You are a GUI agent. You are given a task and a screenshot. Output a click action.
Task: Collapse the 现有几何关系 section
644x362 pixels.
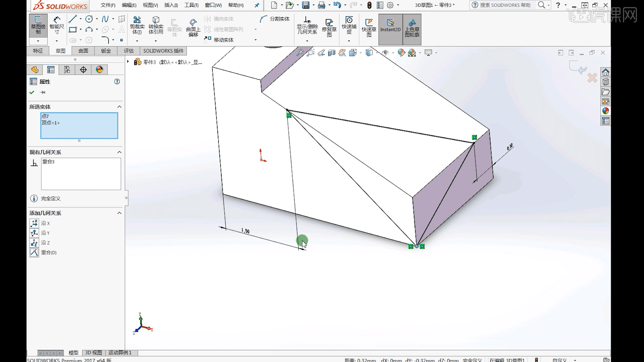coord(119,152)
